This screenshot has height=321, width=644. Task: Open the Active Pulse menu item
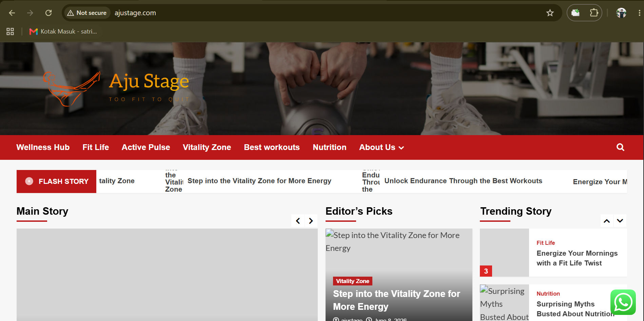[146, 147]
